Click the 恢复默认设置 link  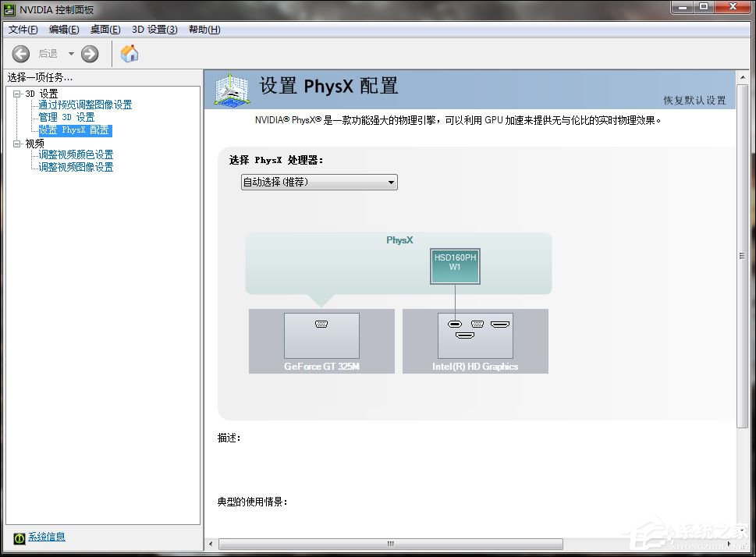694,101
